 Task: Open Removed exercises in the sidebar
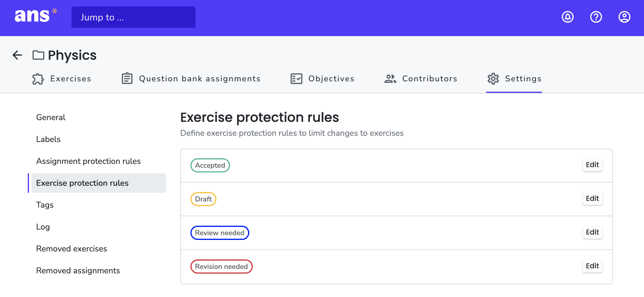(x=72, y=248)
